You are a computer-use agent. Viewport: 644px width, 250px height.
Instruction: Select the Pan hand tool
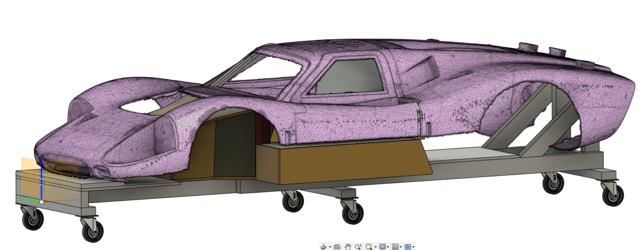[x=348, y=247]
